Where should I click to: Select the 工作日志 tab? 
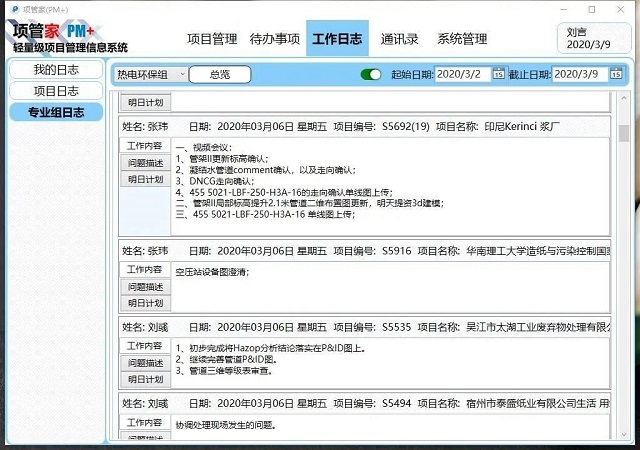(336, 40)
